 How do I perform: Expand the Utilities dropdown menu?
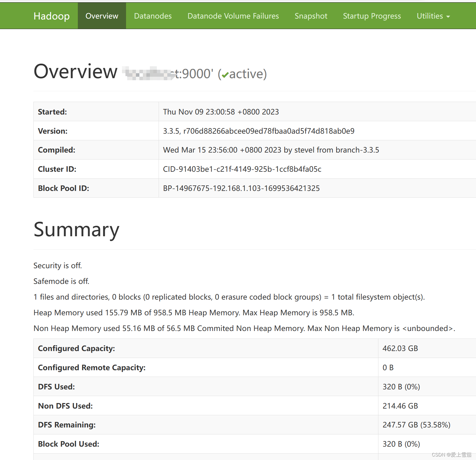coord(433,16)
